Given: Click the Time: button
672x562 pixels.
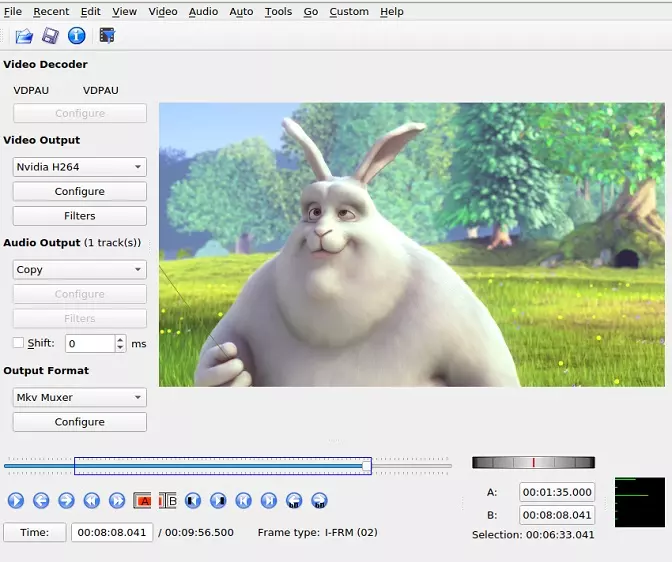Looking at the screenshot, I should pyautogui.click(x=35, y=532).
